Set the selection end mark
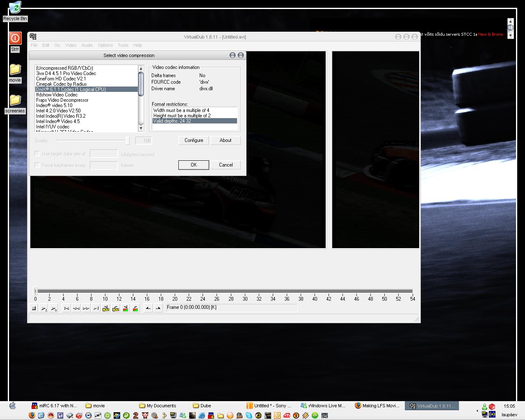This screenshot has height=420, width=525. [x=158, y=308]
